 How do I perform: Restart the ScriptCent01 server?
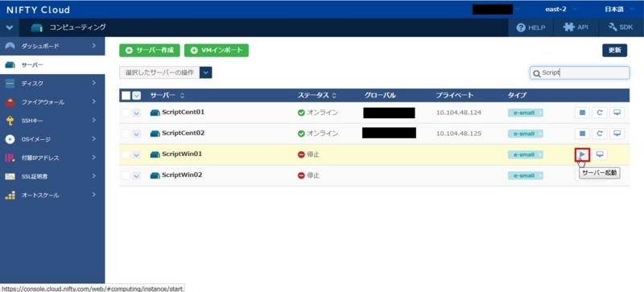[x=599, y=113]
